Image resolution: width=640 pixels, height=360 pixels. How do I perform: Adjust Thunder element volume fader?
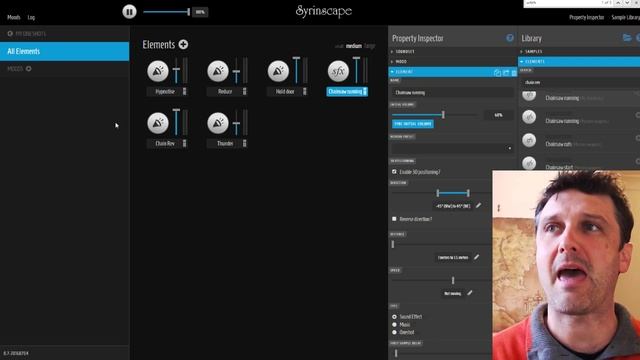pyautogui.click(x=236, y=122)
